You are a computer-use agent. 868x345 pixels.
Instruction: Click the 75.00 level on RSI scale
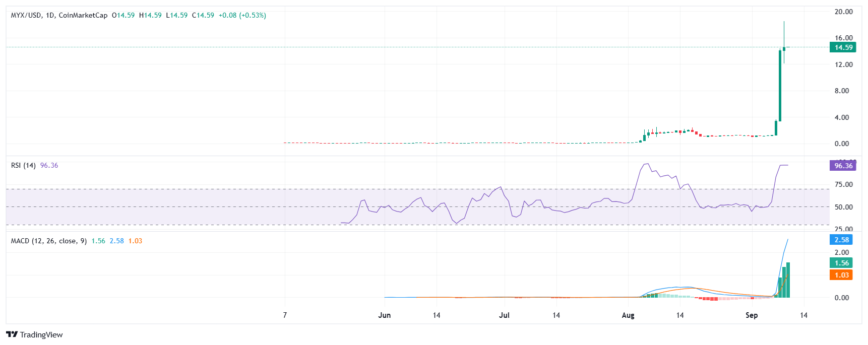tap(843, 184)
